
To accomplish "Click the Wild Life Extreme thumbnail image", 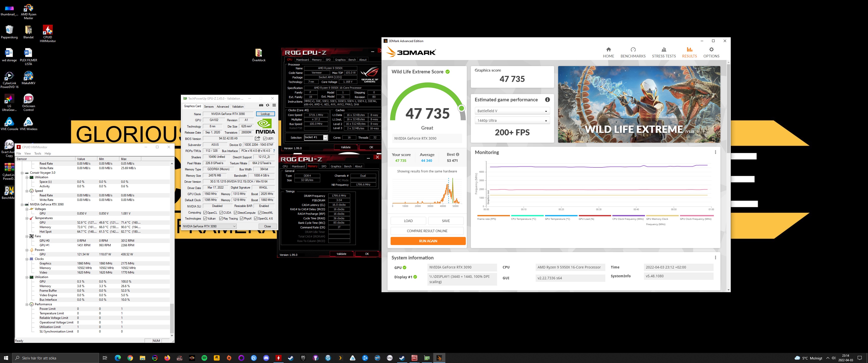I will pyautogui.click(x=639, y=104).
